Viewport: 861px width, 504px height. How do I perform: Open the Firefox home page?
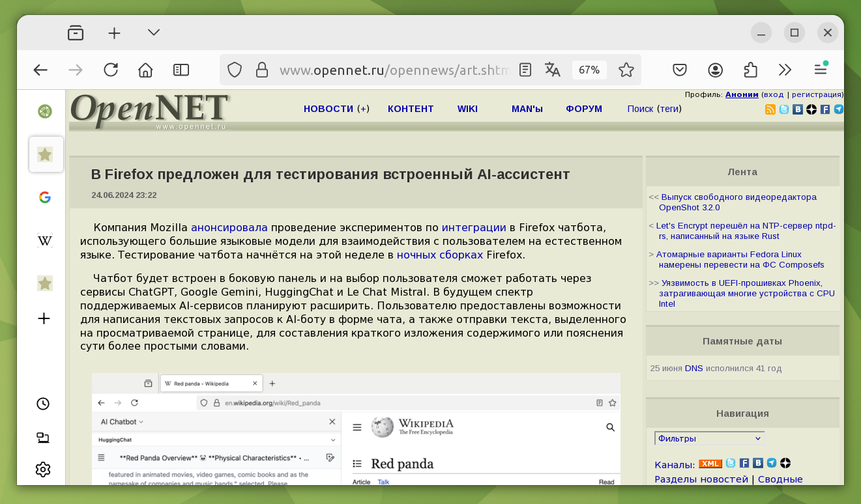click(145, 70)
